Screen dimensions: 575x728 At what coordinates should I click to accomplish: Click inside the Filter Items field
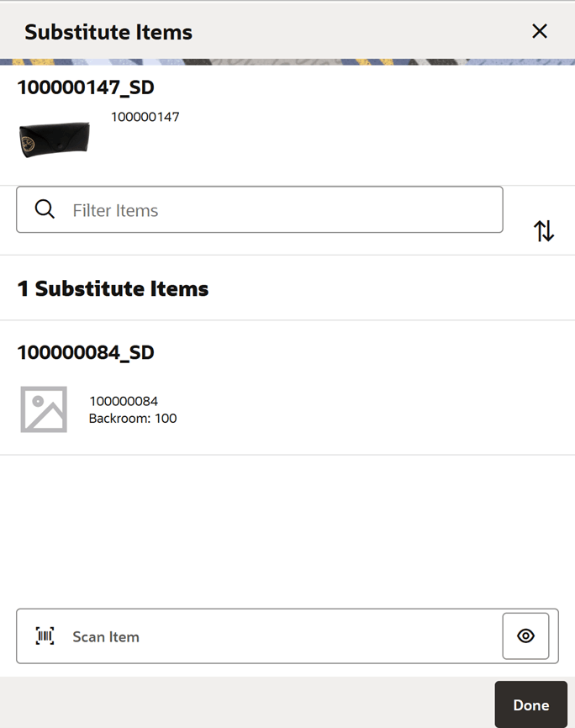point(252,208)
